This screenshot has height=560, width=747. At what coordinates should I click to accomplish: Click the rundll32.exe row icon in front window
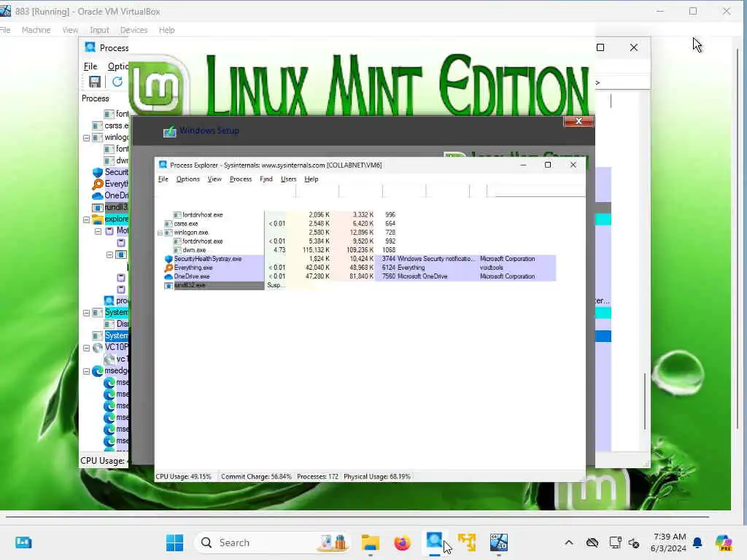pyautogui.click(x=169, y=286)
